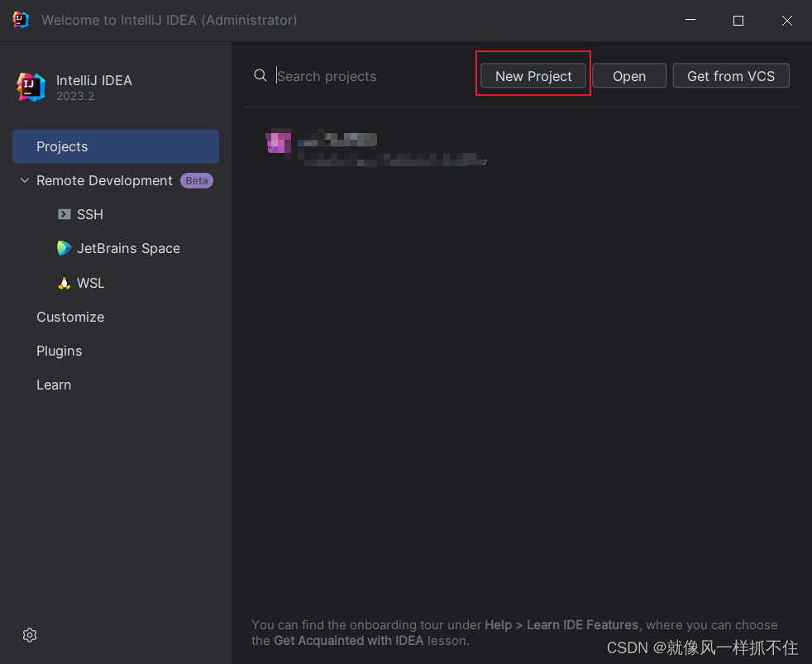The width and height of the screenshot is (812, 664).
Task: Click the JetBrains Space logo icon
Action: (x=64, y=248)
